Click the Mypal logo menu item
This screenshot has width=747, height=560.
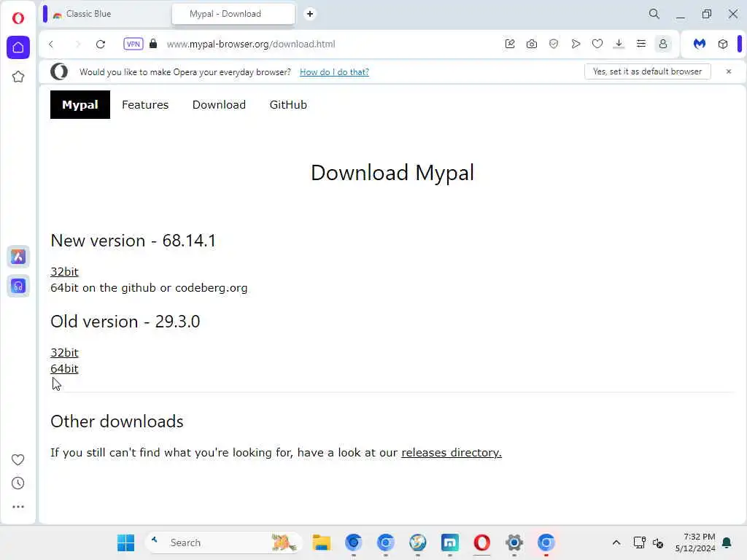80,105
